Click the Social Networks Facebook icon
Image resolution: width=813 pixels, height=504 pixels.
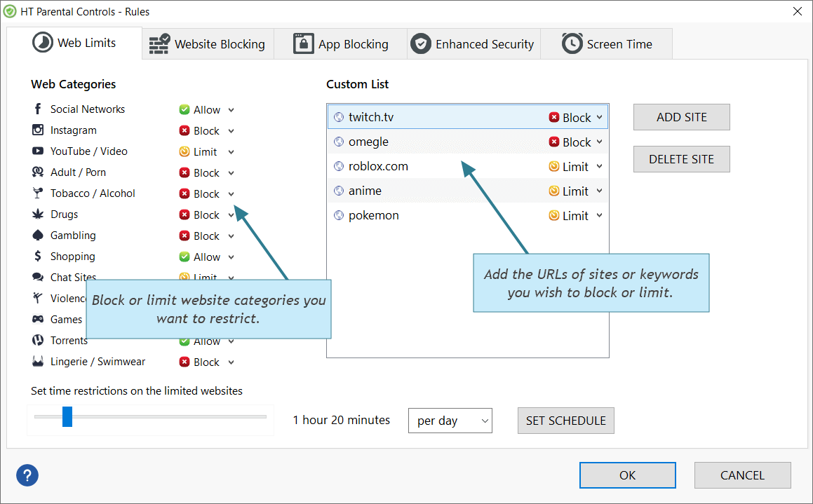point(37,109)
